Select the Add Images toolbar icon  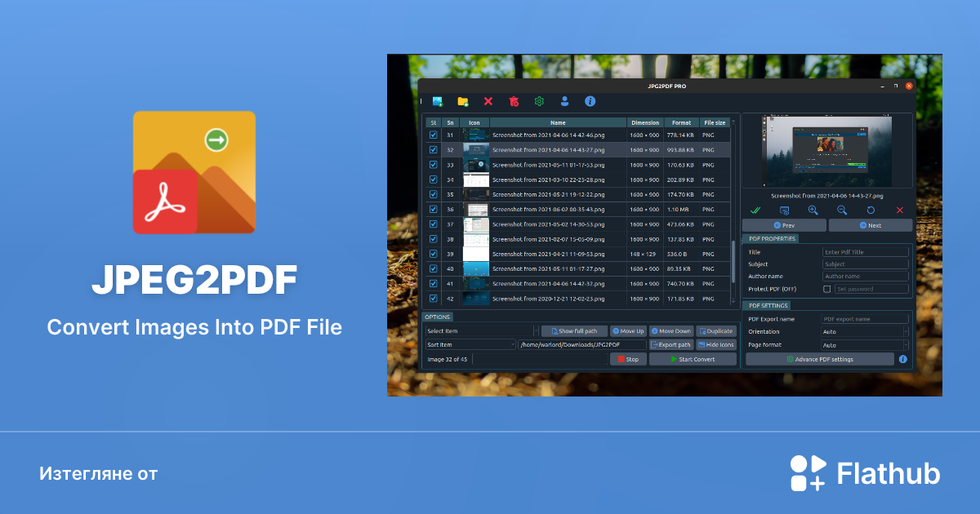[x=437, y=101]
